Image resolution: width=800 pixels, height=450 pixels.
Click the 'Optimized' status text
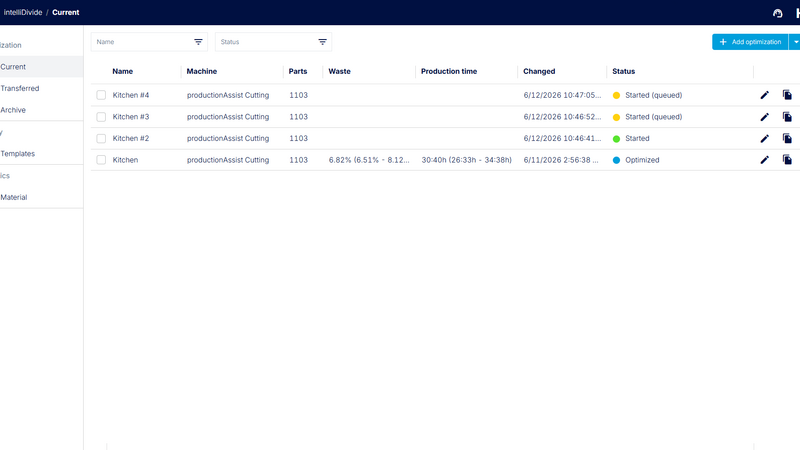pos(642,160)
